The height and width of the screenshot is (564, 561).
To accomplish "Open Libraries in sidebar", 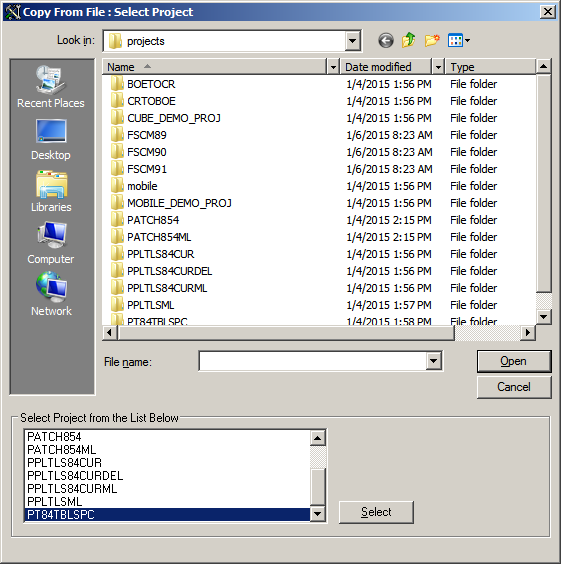I will (51, 191).
